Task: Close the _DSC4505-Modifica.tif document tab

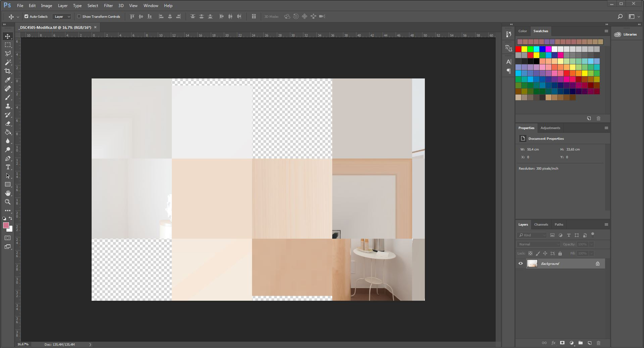Action: (x=95, y=27)
